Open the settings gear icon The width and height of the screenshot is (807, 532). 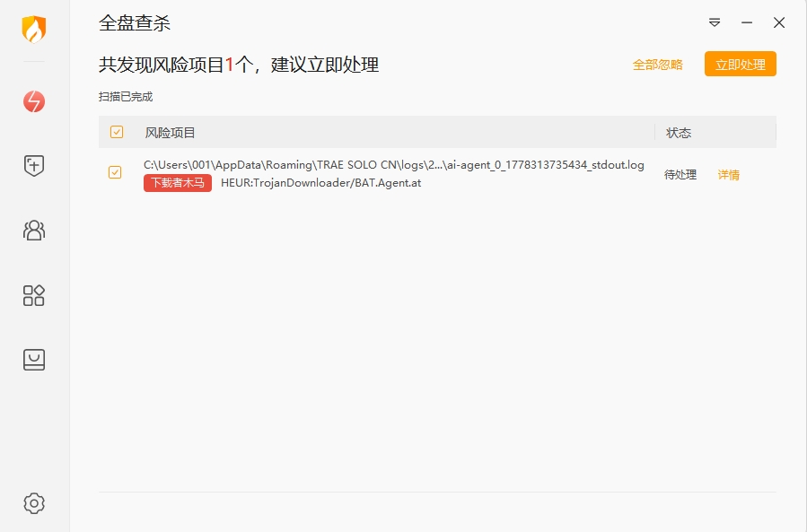34,503
